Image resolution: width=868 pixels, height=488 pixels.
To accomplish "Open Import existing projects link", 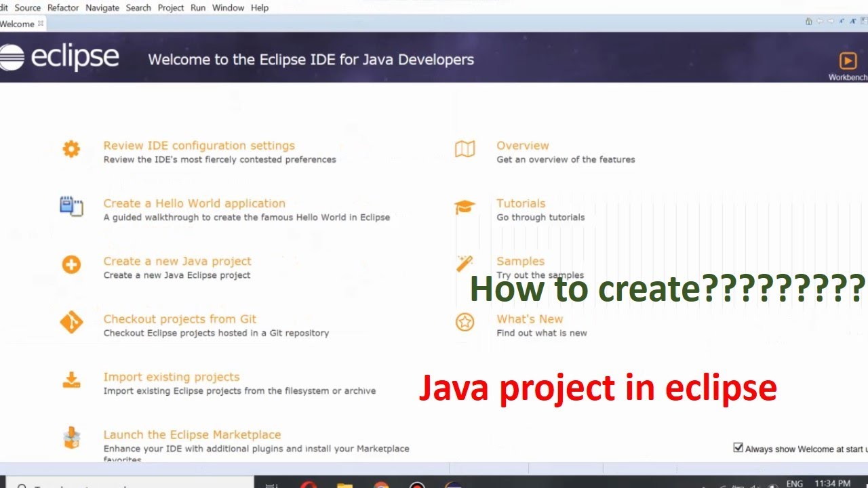I will tap(172, 377).
